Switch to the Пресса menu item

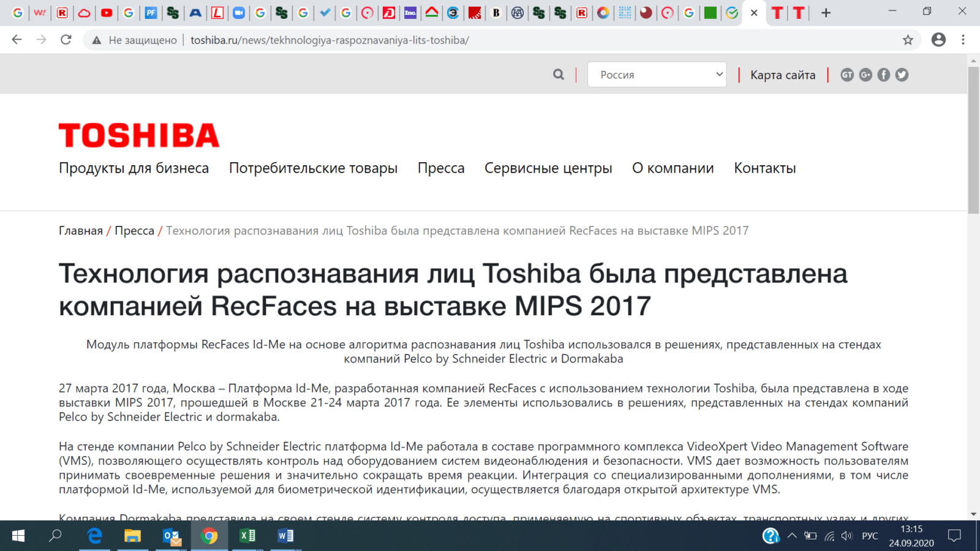440,168
